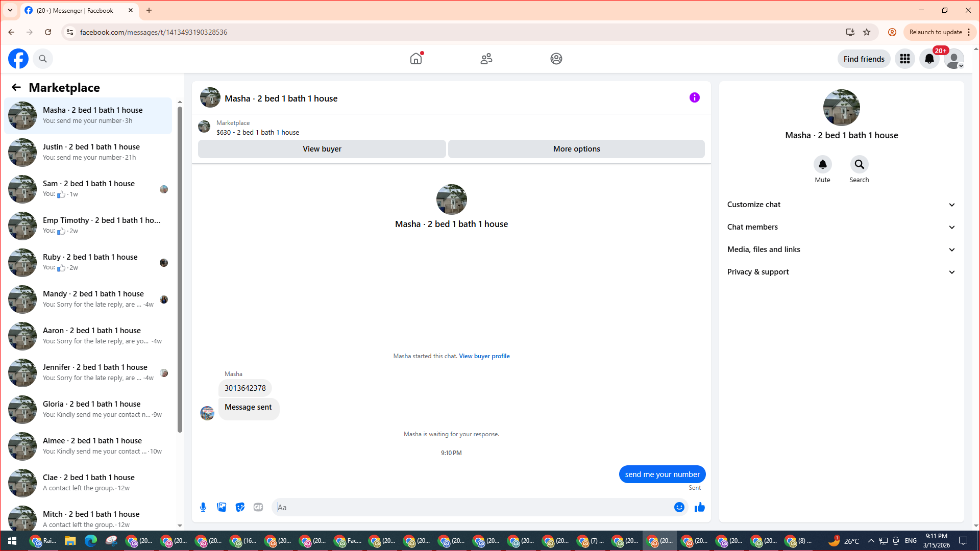Expand the Privacy & support section

coord(841,272)
